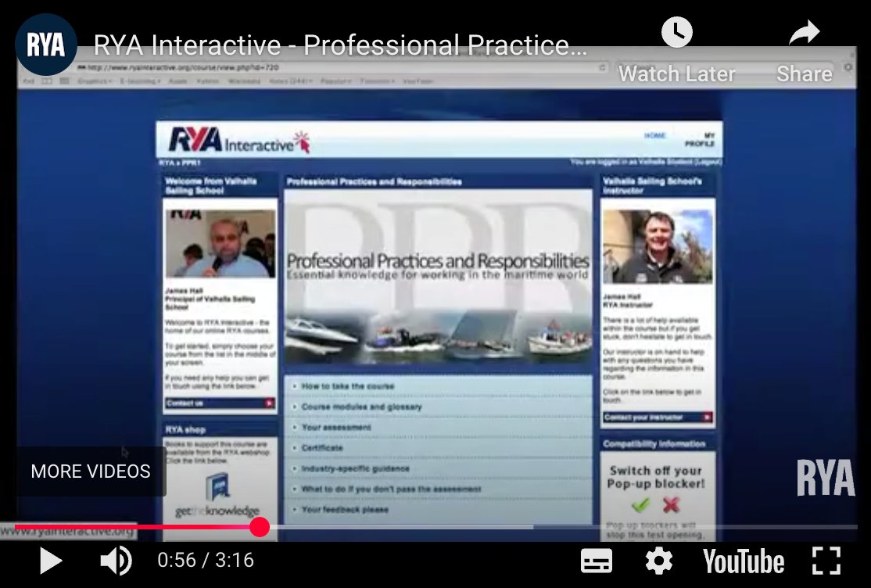Viewport: 871px width, 588px height.
Task: Click the RYA channel logo
Action: (x=45, y=45)
